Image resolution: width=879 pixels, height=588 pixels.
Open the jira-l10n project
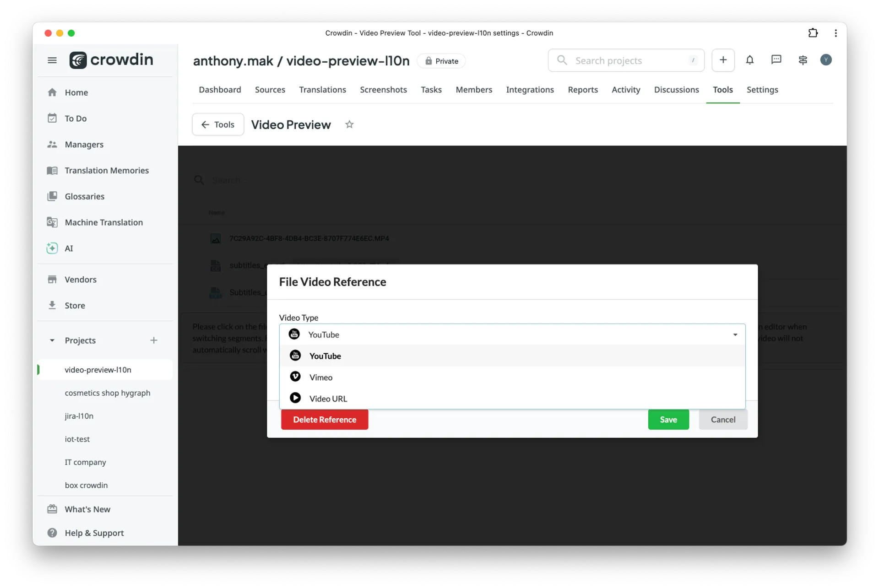tap(79, 416)
